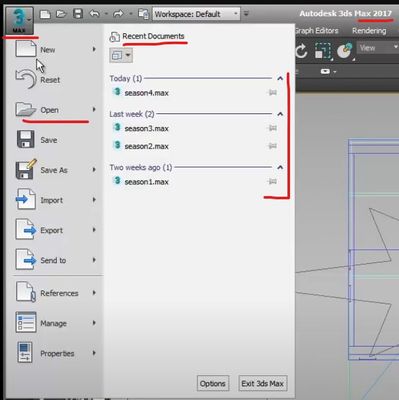Viewport: 399px width, 400px height.
Task: Click the Select and Rotate tool icon
Action: 302,51
